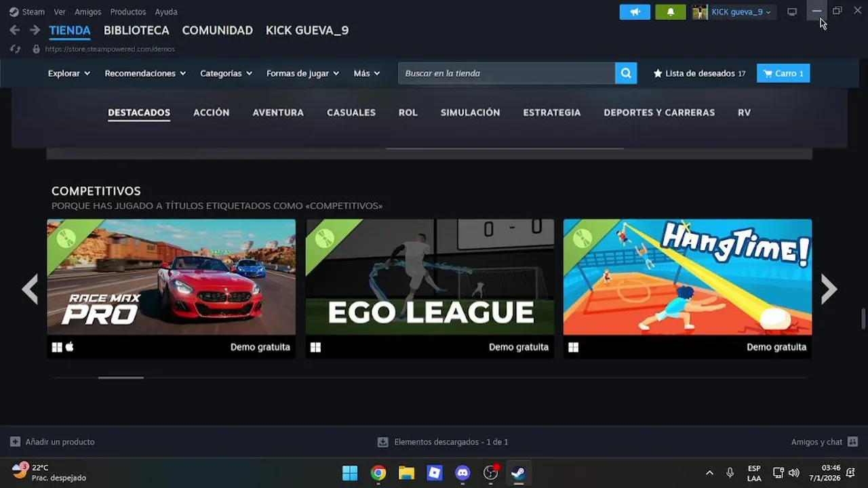Show previous competitive demos with left arrow

pyautogui.click(x=30, y=289)
